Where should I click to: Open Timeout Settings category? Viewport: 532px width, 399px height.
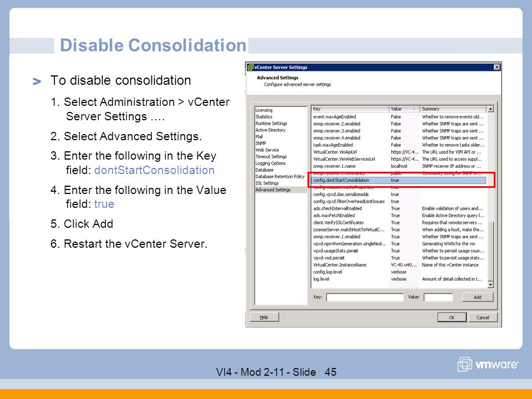tap(271, 156)
